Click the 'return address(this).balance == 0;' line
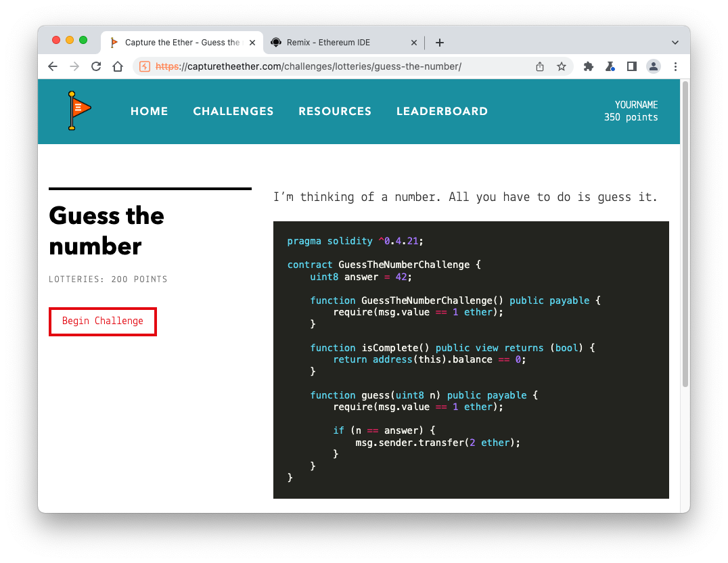Screen dimensions: 728x563 [430, 359]
